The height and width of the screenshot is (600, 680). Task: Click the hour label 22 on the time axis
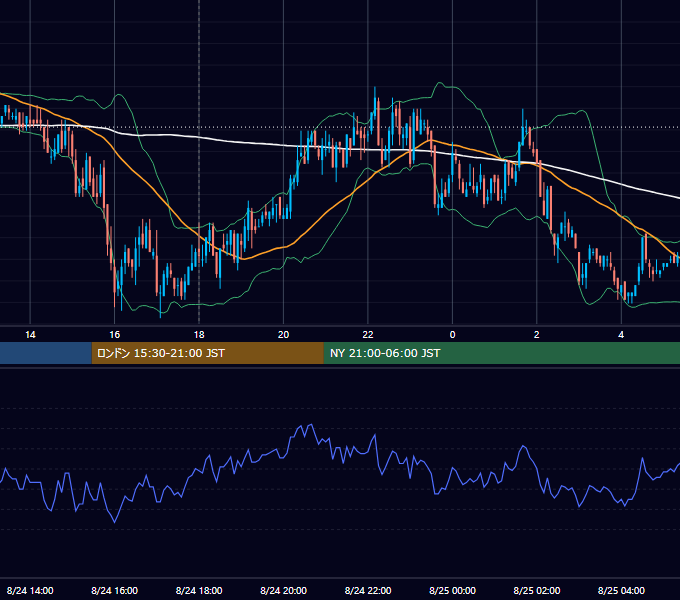(368, 335)
